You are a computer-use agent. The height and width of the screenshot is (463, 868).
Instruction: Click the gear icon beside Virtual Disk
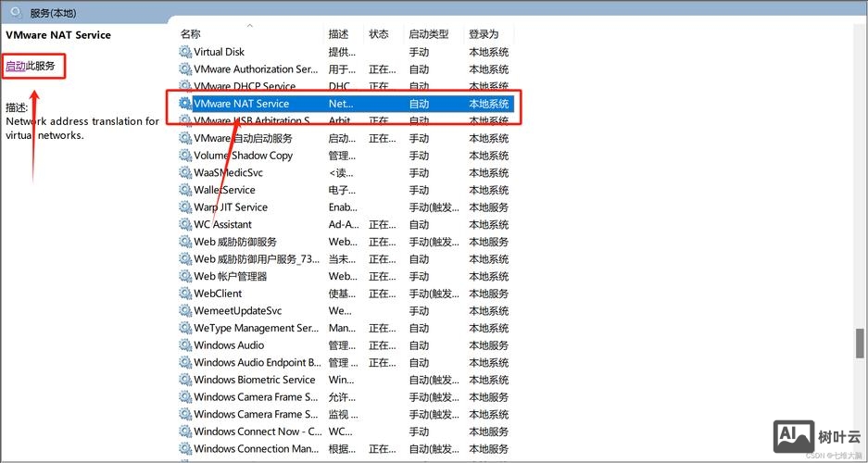(x=185, y=52)
